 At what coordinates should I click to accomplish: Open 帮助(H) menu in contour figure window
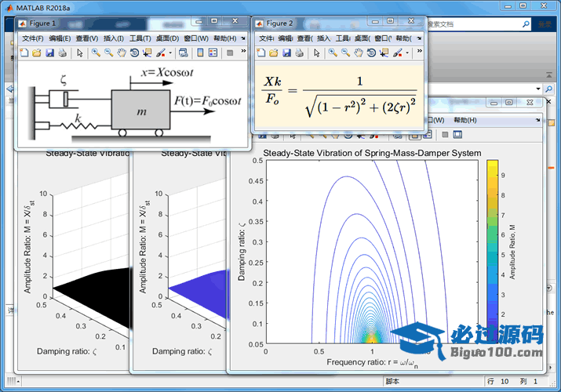465,120
